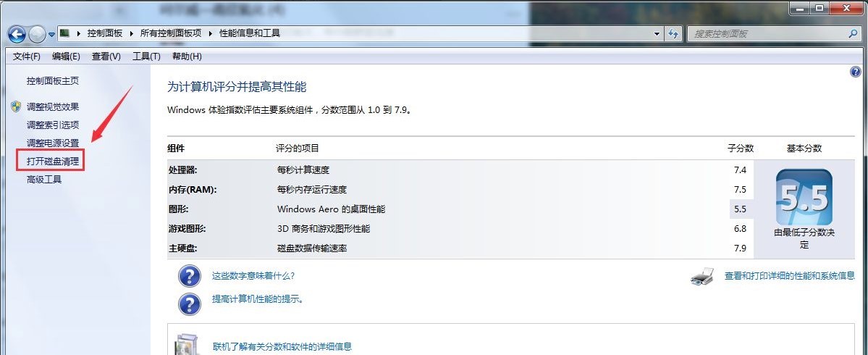This screenshot has height=355, width=868.
Task: Expand the address bar history dropdown
Action: point(657,34)
